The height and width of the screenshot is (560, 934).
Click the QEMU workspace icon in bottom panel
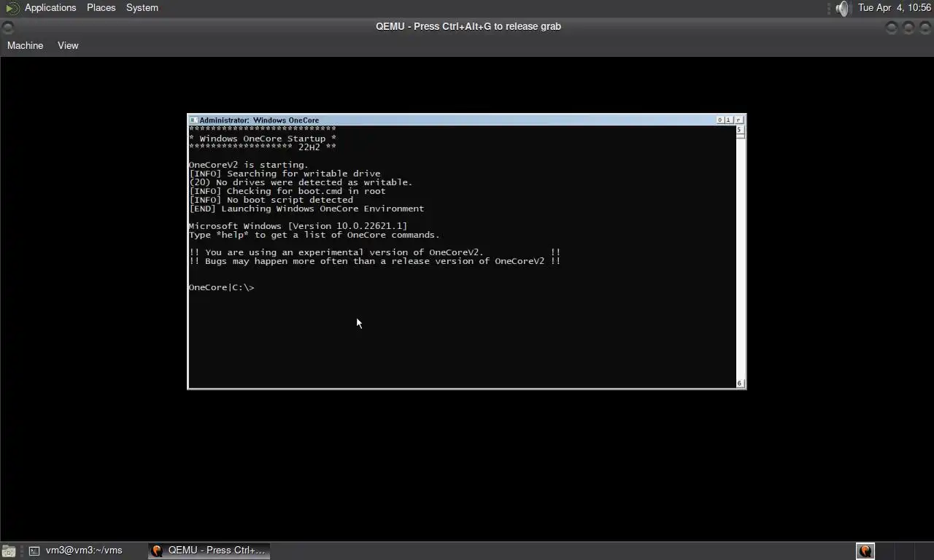pos(865,551)
